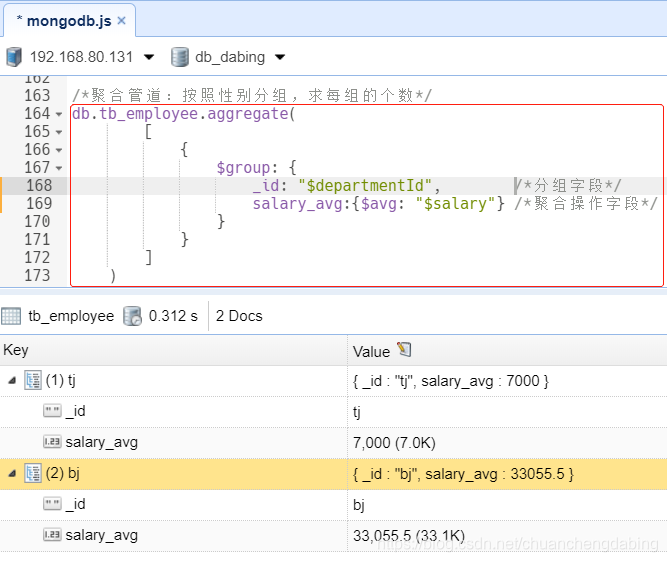Click document icon of (1) tj row

33,380
